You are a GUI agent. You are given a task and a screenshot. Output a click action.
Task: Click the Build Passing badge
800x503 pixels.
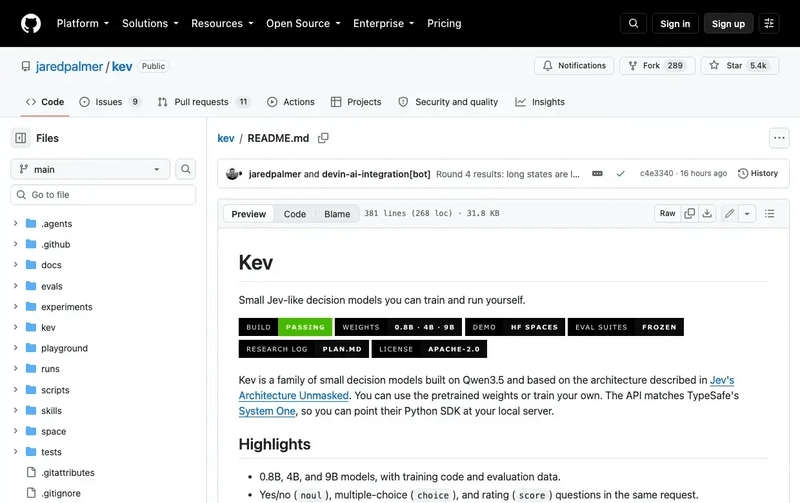coord(285,327)
